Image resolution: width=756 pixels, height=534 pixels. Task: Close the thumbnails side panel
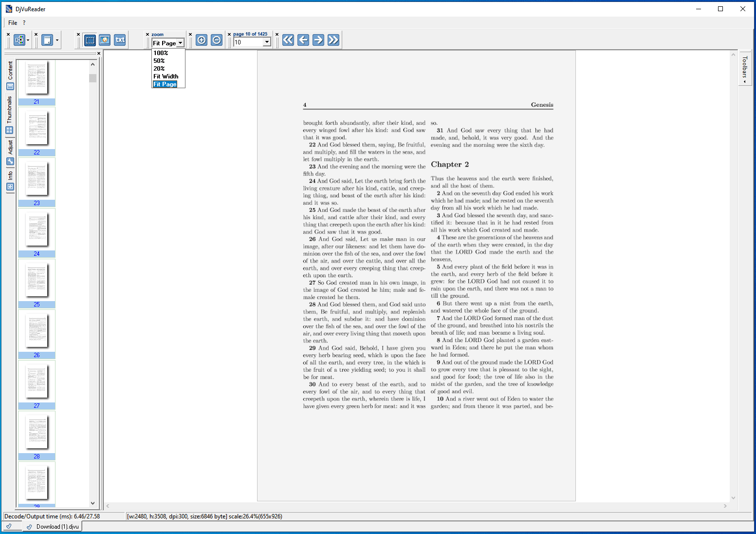coord(99,54)
